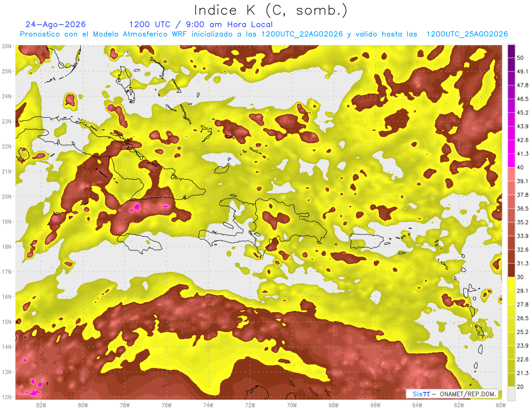Screen dimensions: 532x411
Task: Click the 26N latitude label
Action: (x=7, y=46)
